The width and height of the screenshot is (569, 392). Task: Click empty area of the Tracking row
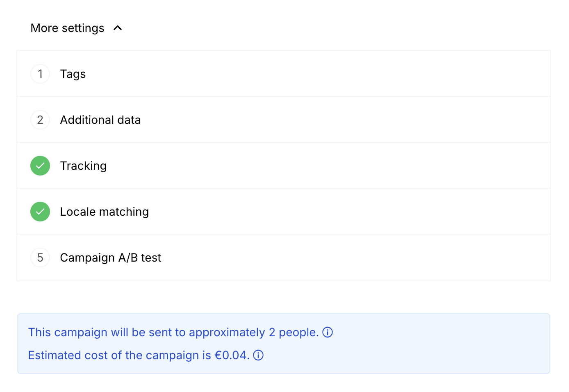point(328,166)
